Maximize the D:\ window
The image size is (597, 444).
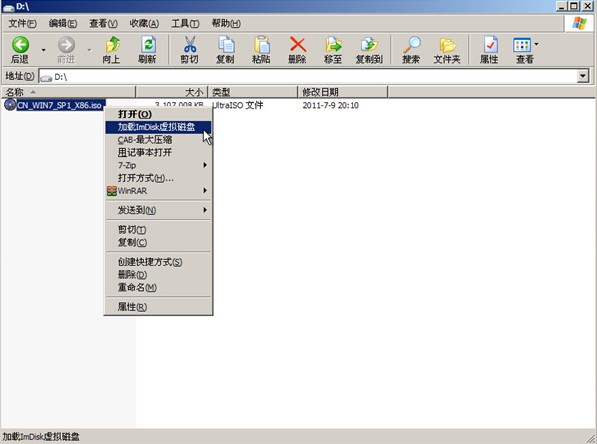(x=574, y=6)
